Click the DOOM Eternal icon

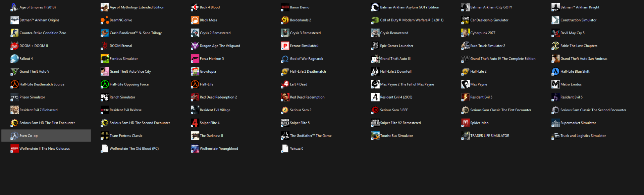pyautogui.click(x=105, y=46)
